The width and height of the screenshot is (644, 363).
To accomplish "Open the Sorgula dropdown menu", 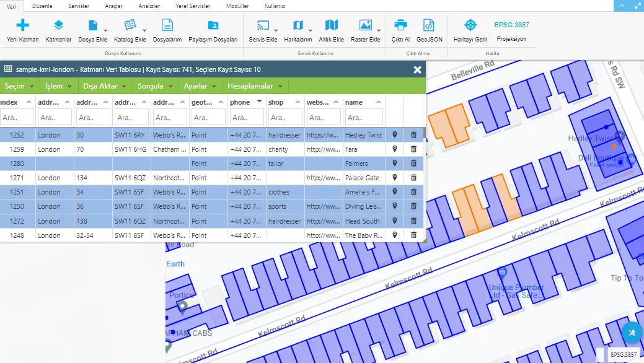I will [x=155, y=86].
